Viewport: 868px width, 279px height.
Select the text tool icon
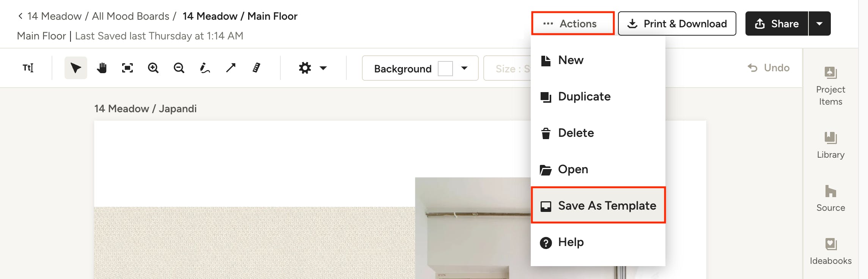(x=28, y=68)
